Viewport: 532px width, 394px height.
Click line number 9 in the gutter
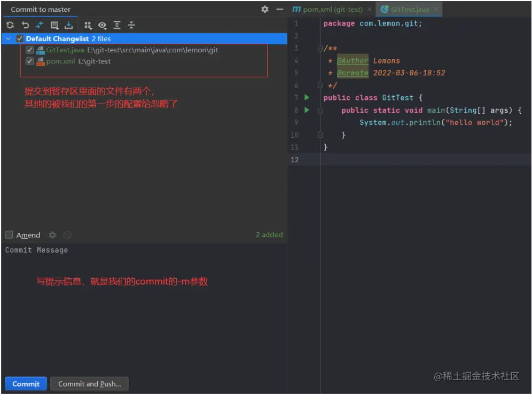(x=296, y=122)
